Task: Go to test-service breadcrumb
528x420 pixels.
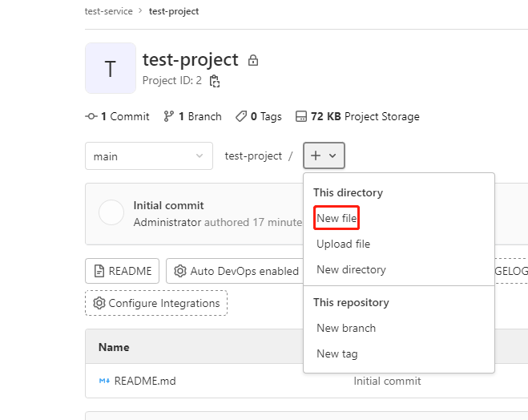Action: 109,11
